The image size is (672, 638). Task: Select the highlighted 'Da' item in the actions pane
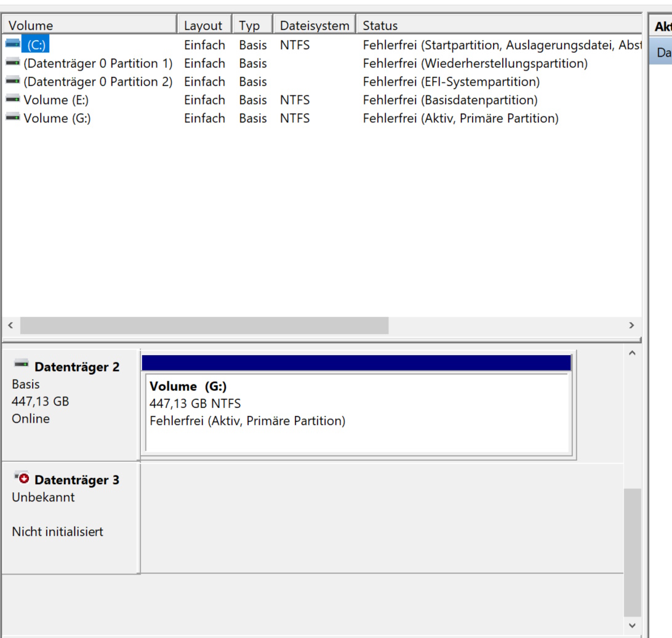coord(662,53)
